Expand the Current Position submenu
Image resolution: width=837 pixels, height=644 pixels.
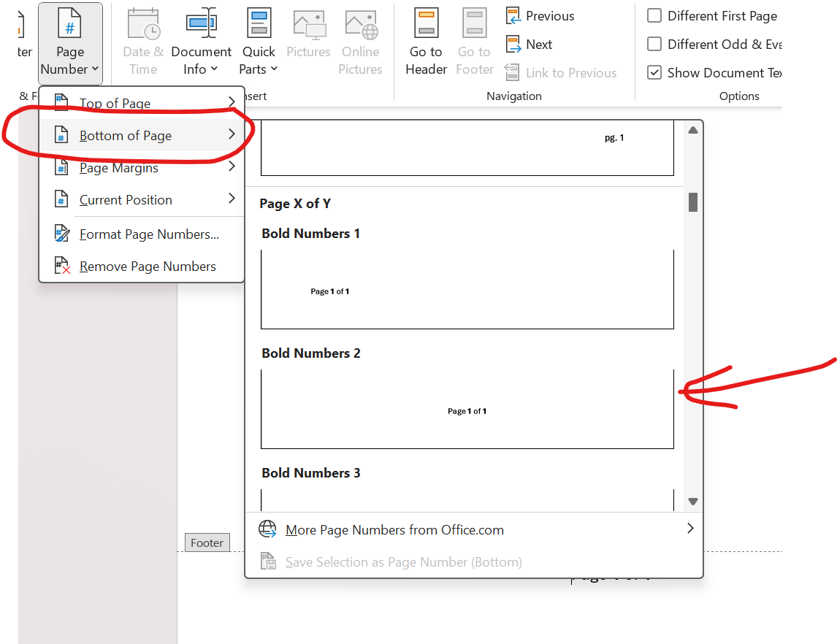pyautogui.click(x=126, y=199)
